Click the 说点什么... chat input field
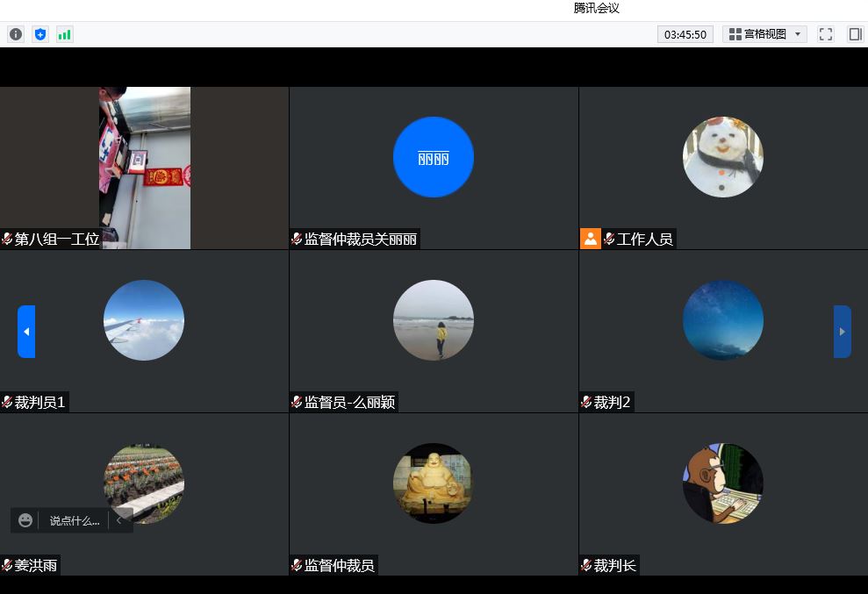 click(x=75, y=520)
